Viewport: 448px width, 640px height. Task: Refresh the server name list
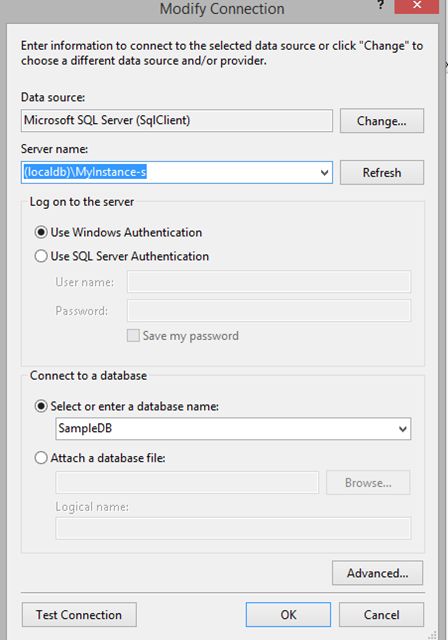[x=381, y=172]
